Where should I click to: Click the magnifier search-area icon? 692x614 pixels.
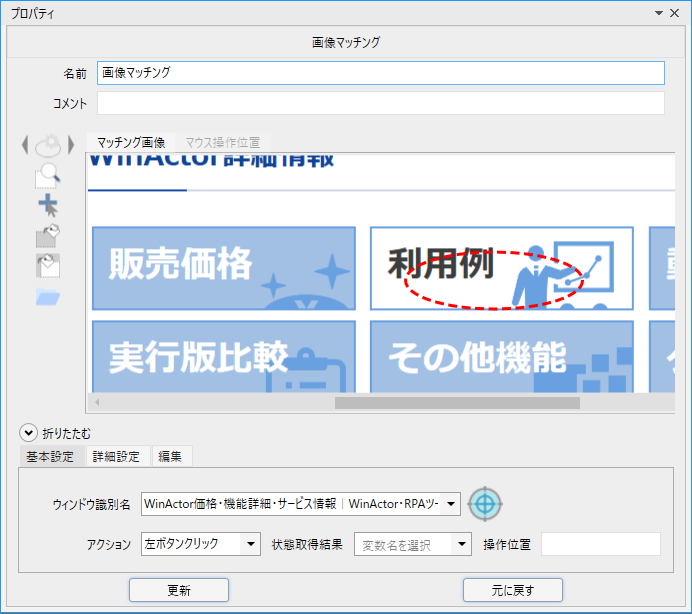pyautogui.click(x=47, y=177)
